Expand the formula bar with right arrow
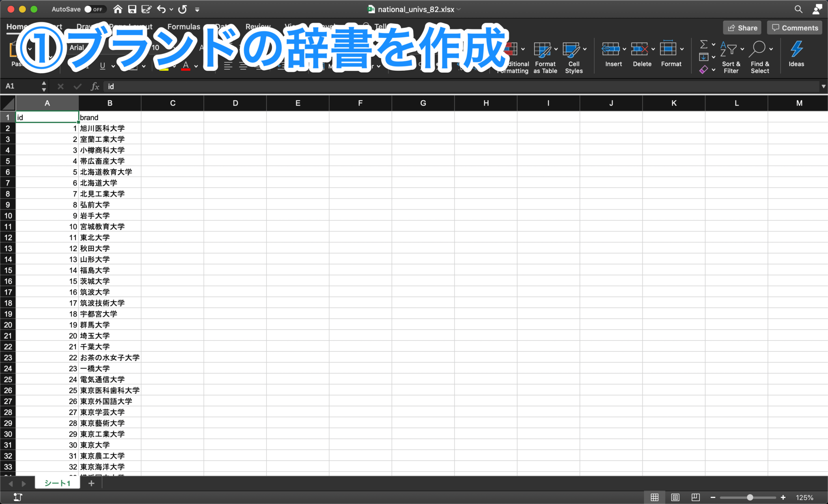 [823, 86]
